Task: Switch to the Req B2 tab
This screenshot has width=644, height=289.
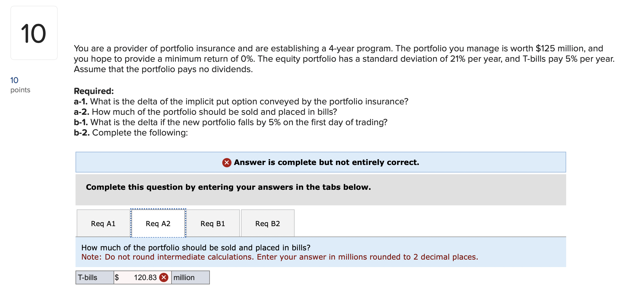Action: (267, 223)
